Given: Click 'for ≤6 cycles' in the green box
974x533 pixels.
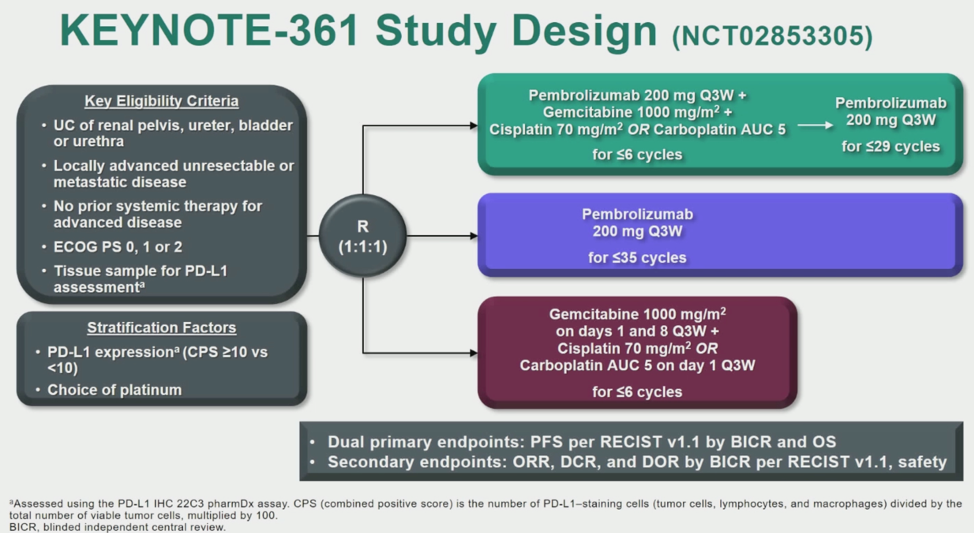Looking at the screenshot, I should pyautogui.click(x=637, y=154).
